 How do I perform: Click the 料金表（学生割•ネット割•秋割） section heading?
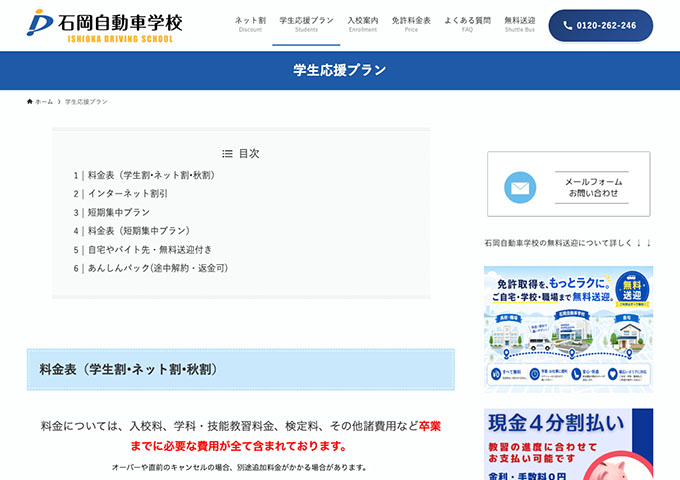pyautogui.click(x=241, y=369)
